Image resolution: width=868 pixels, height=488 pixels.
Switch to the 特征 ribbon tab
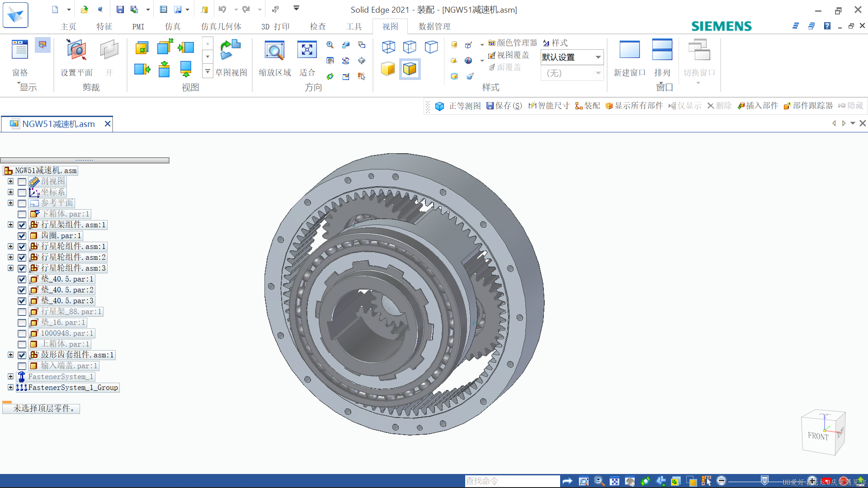coord(104,27)
